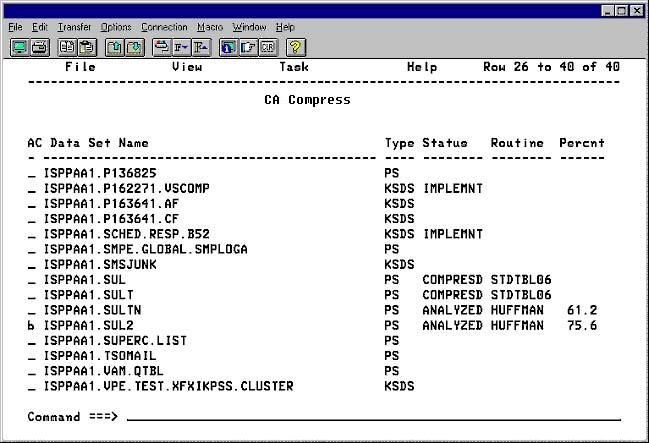
Task: Click the upload file transfer icon
Action: point(114,47)
